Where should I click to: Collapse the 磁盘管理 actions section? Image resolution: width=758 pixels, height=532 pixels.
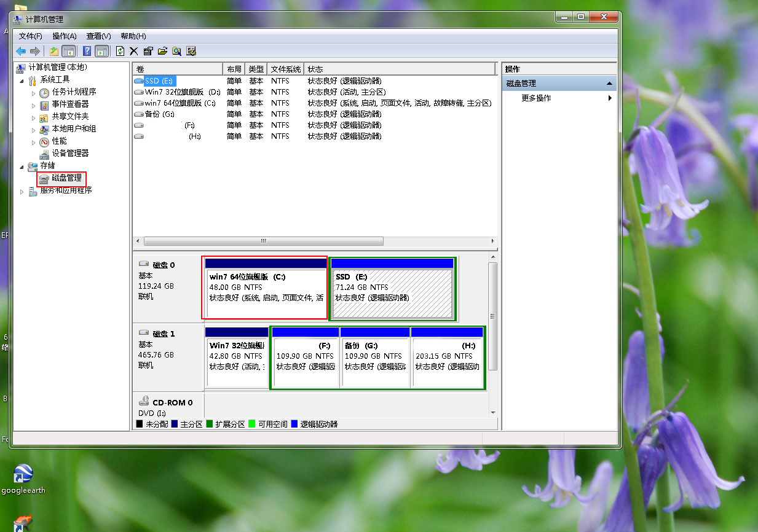point(609,82)
